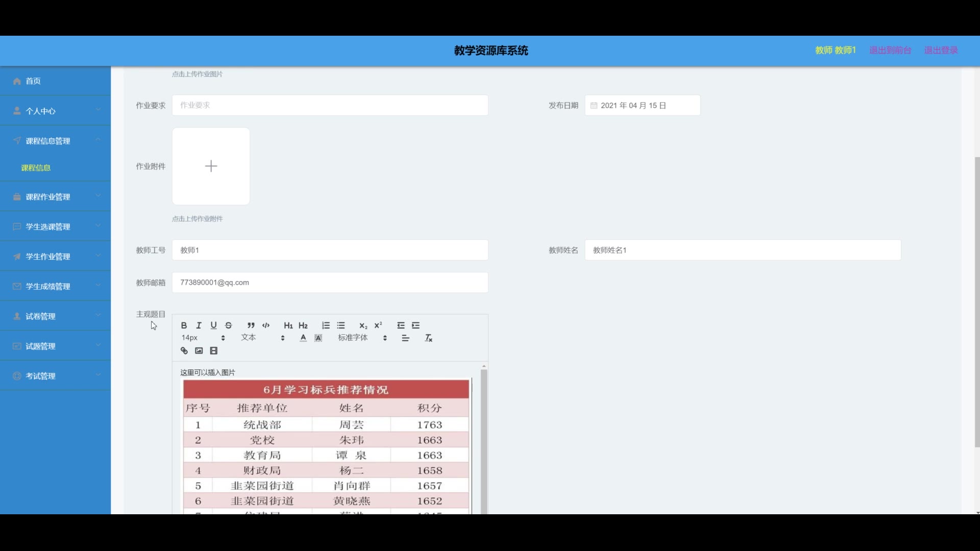Apply strikethrough formatting in the editor

[229, 325]
